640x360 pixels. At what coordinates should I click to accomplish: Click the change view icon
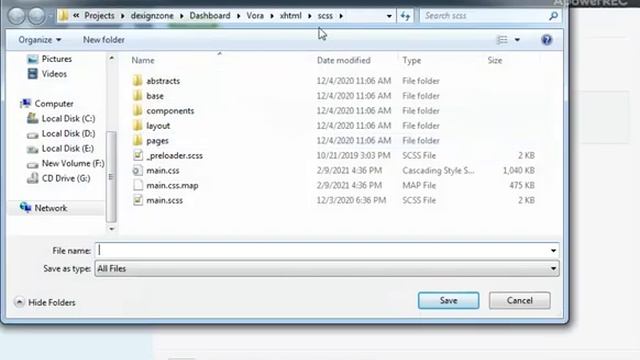click(502, 40)
